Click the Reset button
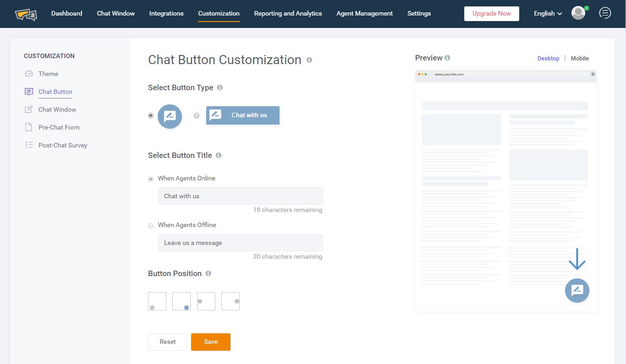Viewport: 626px width, 364px height. pos(168,342)
